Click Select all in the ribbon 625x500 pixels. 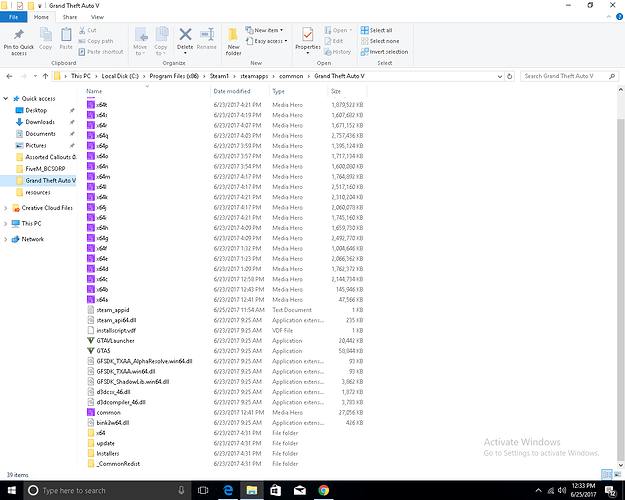(x=376, y=30)
